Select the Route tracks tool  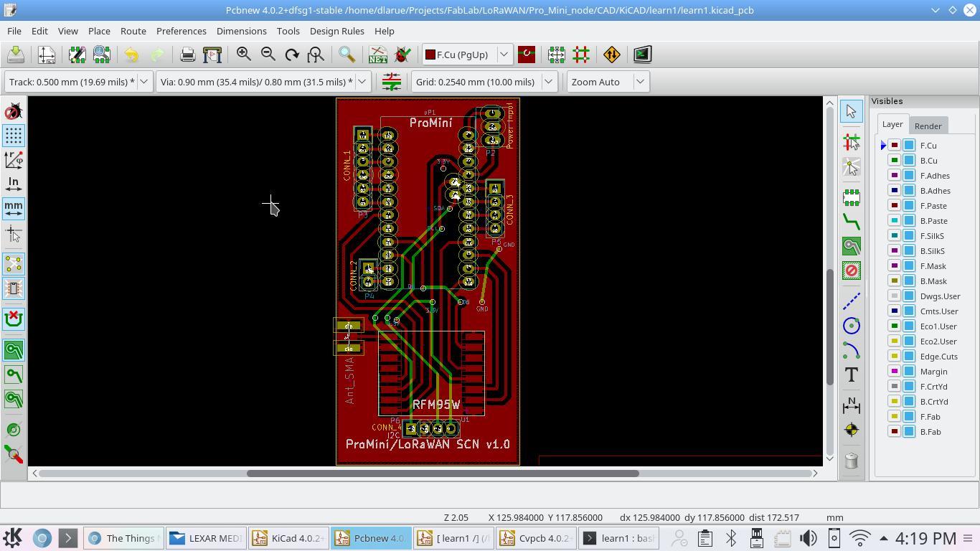tap(852, 222)
